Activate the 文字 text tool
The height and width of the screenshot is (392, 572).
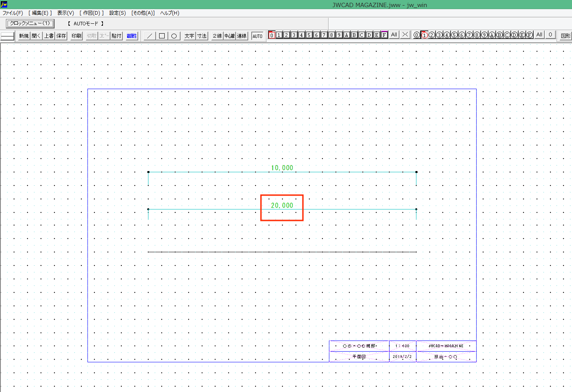(x=189, y=36)
